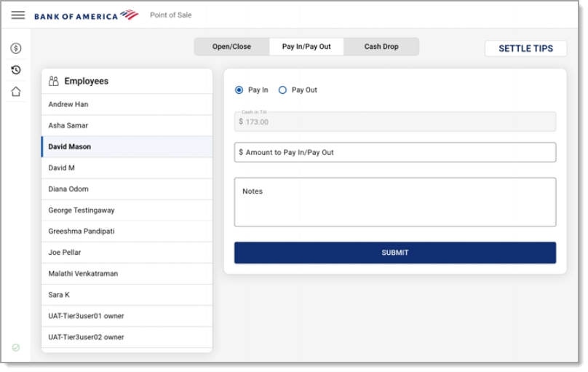Click the green status check icon
This screenshot has width=588, height=372.
16,348
